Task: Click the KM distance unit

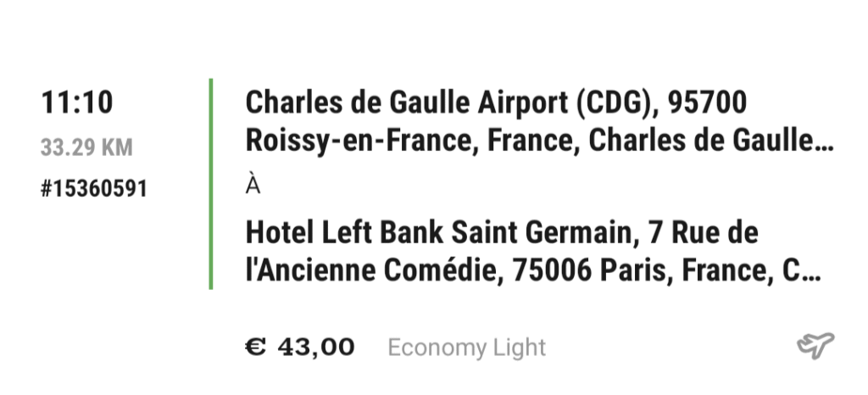Action: pyautogui.click(x=117, y=147)
